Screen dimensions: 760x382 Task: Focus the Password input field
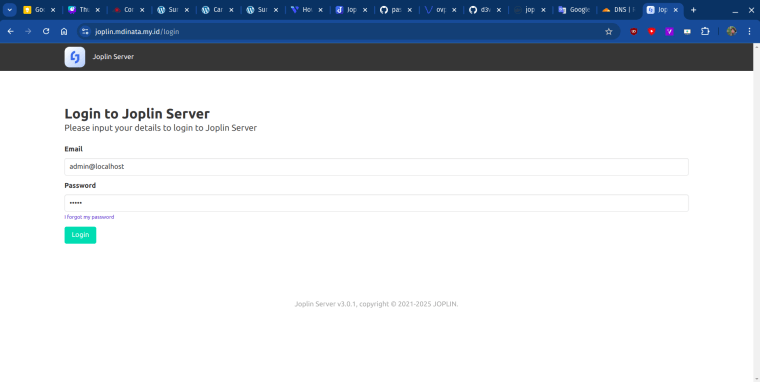(x=376, y=203)
